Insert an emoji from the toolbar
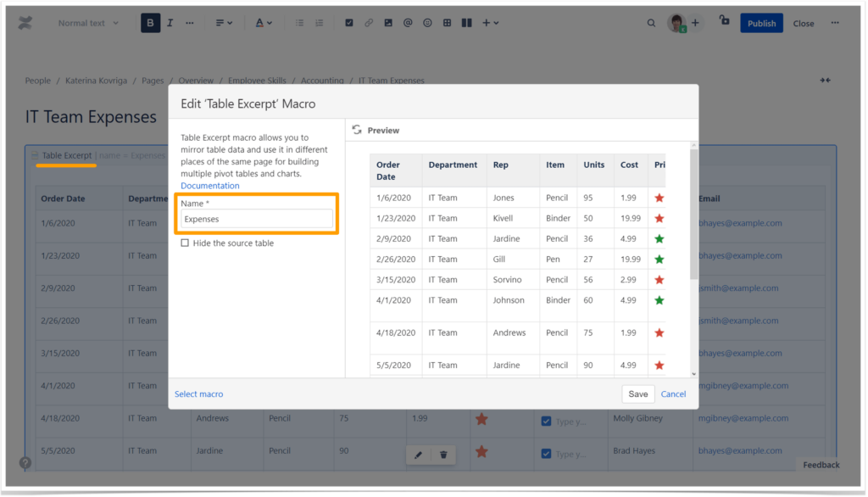Screen dimensions: 868x497 [x=426, y=23]
